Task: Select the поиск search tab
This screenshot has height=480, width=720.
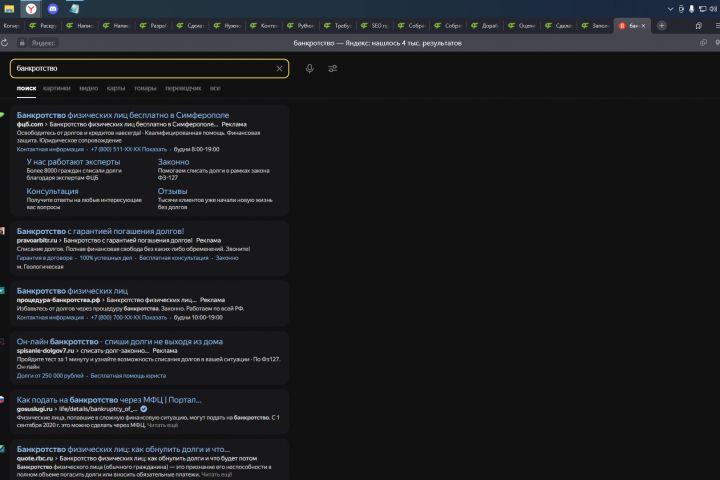Action: click(26, 88)
